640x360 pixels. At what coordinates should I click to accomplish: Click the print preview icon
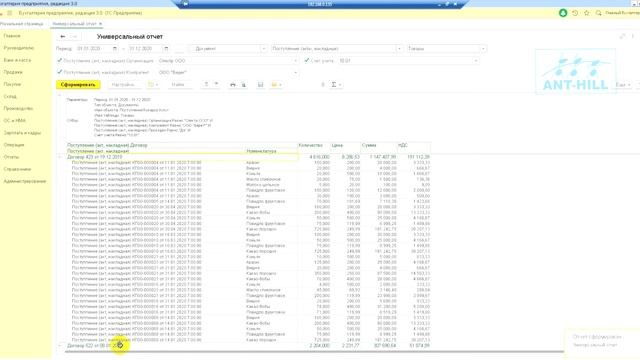click(244, 84)
